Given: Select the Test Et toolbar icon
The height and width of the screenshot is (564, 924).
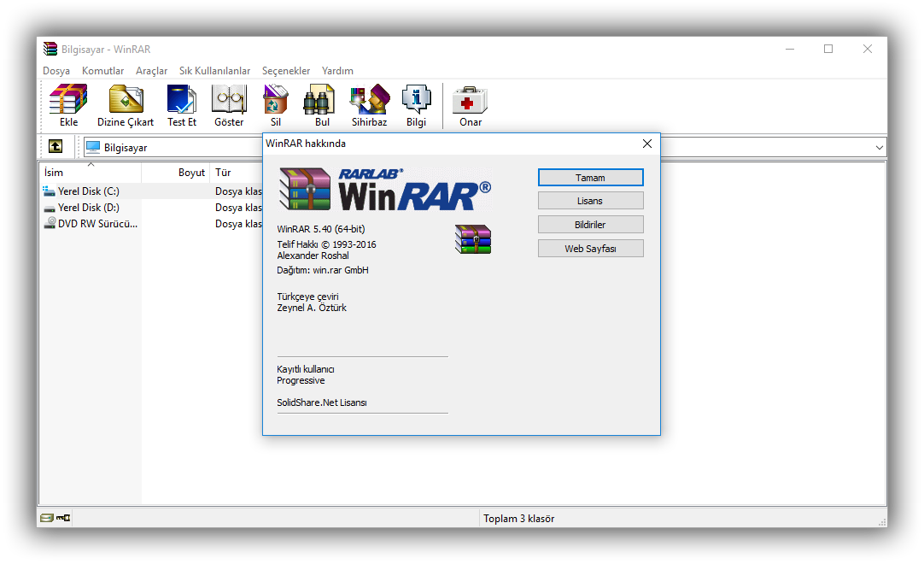Looking at the screenshot, I should [181, 106].
